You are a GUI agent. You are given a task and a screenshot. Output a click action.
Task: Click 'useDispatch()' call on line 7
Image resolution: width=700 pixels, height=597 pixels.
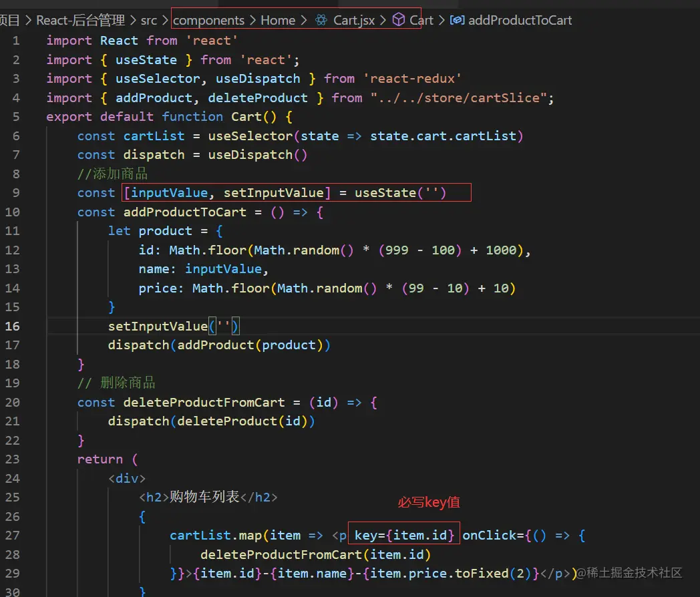(x=258, y=154)
